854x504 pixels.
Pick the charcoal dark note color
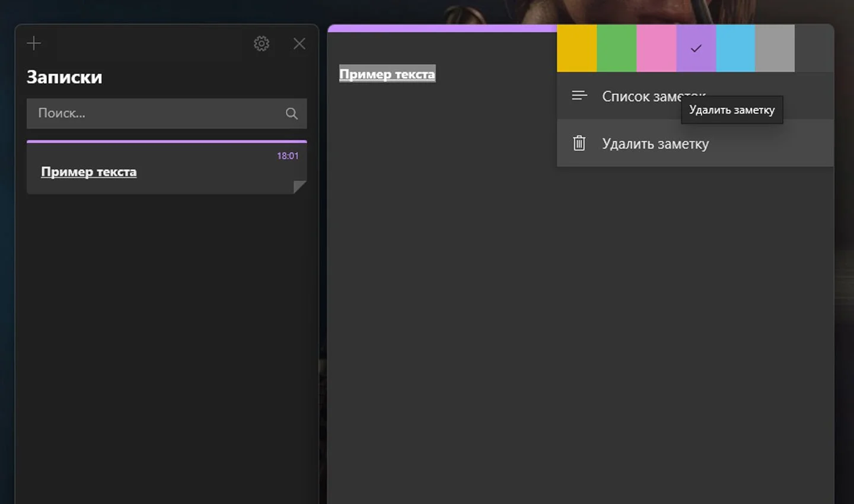pyautogui.click(x=814, y=48)
